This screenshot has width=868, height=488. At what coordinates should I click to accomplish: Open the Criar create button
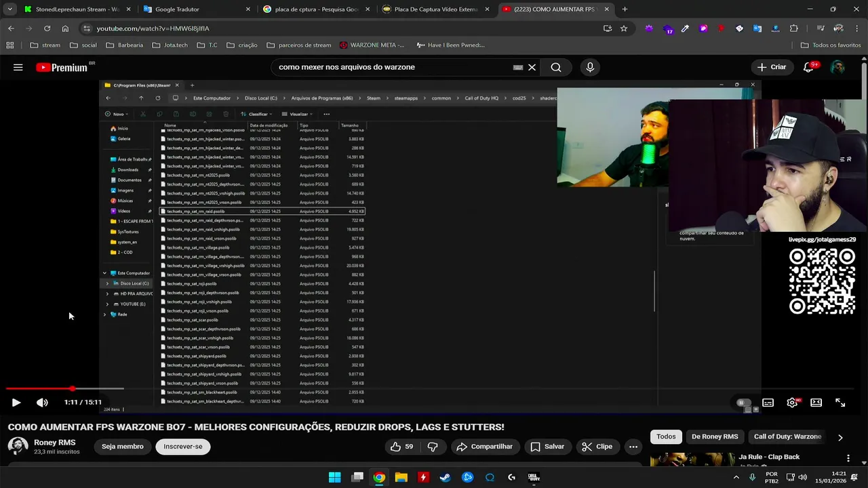coord(772,67)
